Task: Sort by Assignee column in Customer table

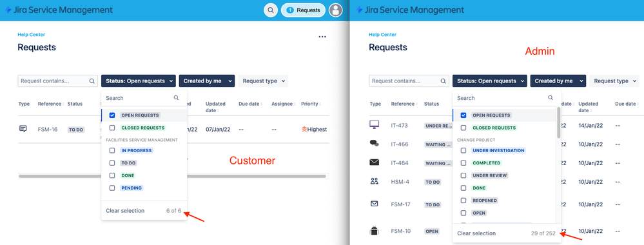Action: tap(283, 104)
